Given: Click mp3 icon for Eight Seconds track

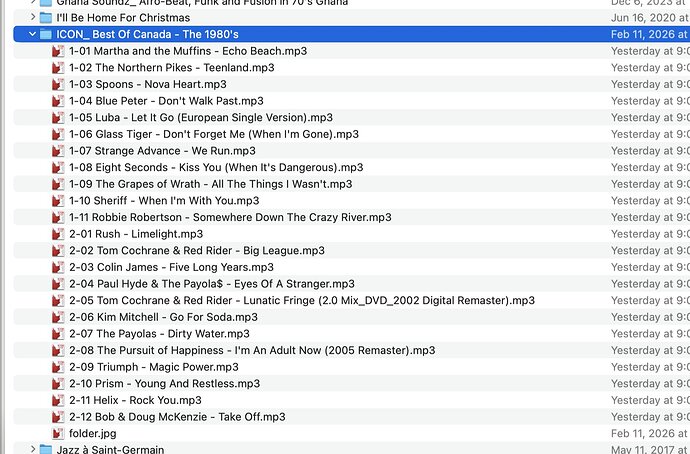Looking at the screenshot, I should click(x=58, y=168).
